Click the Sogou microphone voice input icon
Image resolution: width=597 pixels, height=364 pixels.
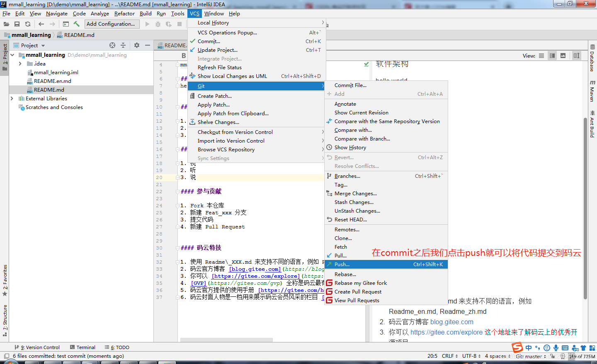(x=556, y=348)
